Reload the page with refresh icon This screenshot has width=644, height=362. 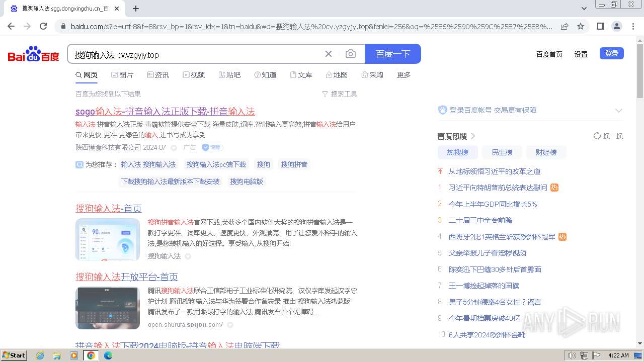tap(43, 26)
